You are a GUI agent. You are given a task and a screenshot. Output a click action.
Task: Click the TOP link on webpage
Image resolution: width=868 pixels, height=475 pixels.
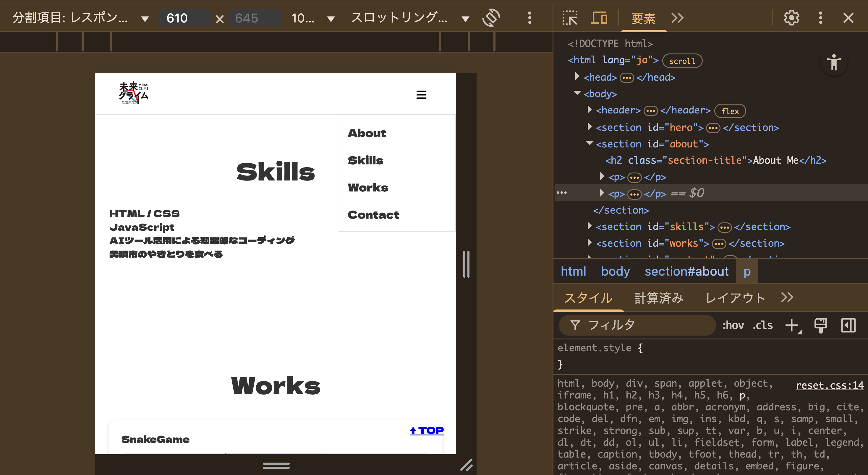coord(427,431)
